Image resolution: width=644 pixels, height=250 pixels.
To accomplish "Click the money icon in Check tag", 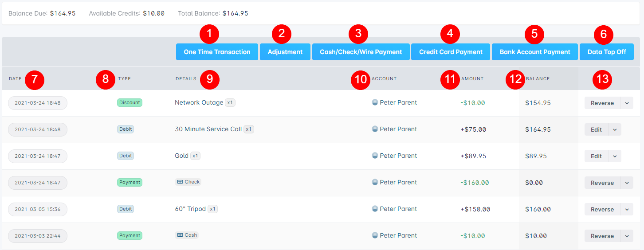I will tap(180, 182).
